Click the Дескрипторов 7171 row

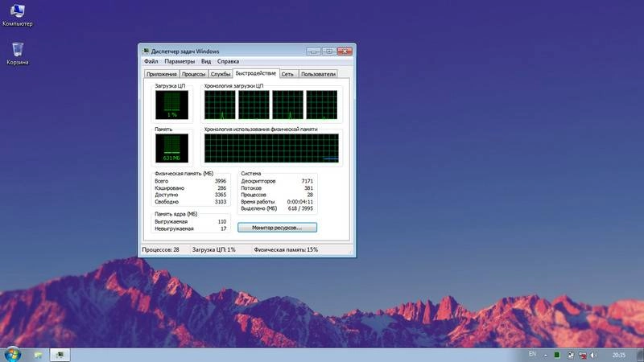[x=277, y=181]
